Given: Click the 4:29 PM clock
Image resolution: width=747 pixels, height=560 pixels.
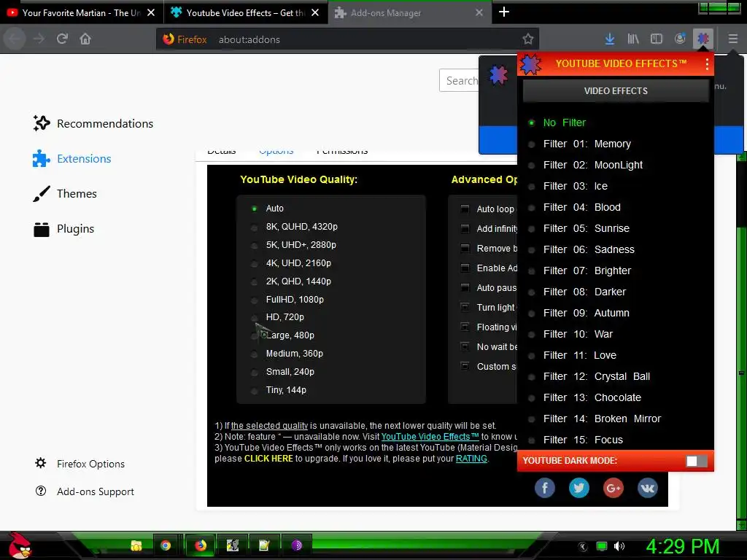Looking at the screenshot, I should pos(682,546).
